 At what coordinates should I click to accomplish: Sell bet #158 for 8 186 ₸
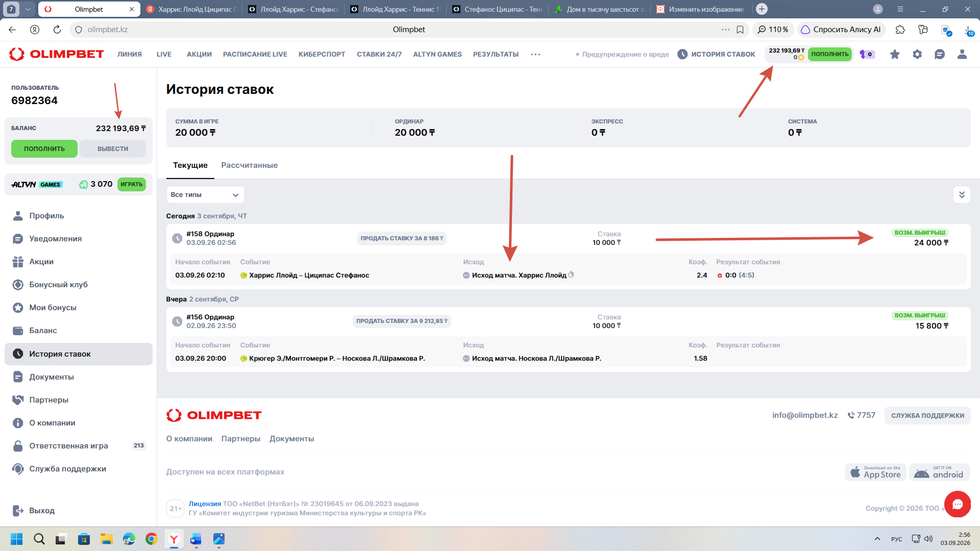[402, 238]
